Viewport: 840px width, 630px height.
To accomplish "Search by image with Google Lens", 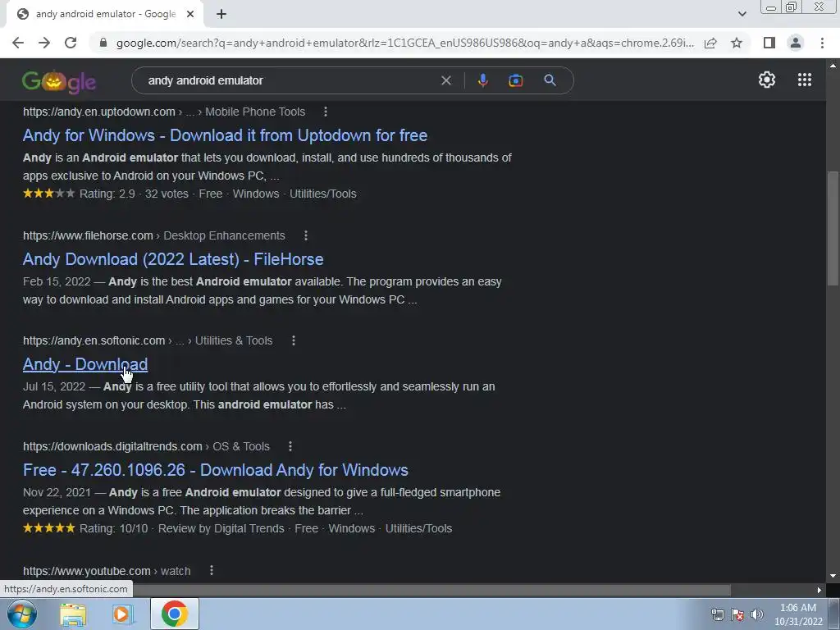I will coord(515,80).
